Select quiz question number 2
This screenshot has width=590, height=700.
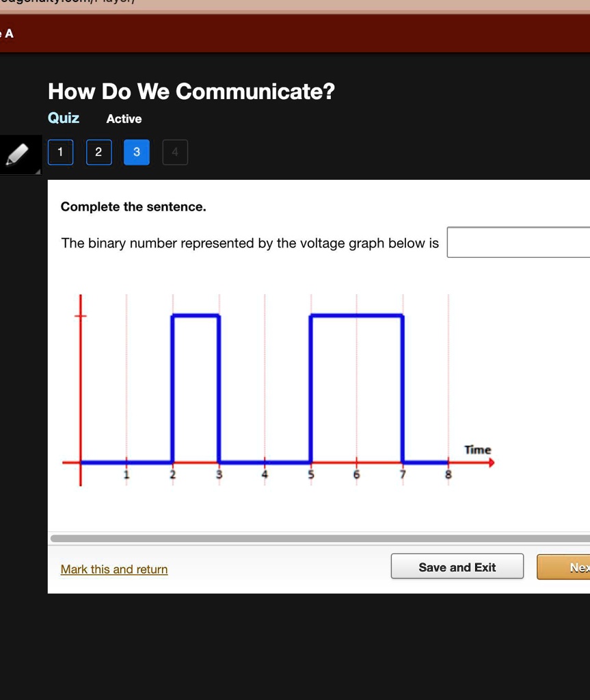tap(98, 152)
